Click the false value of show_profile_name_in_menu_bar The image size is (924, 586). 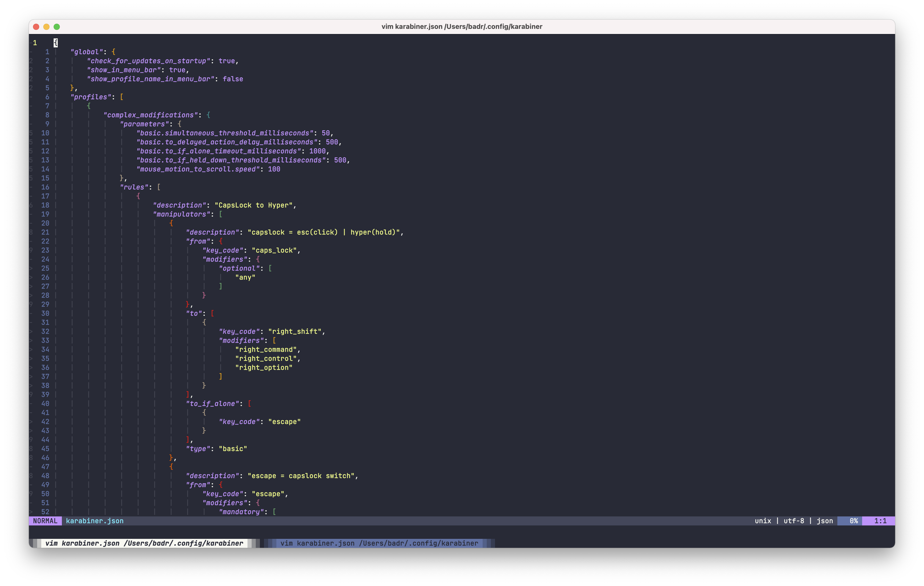click(x=233, y=79)
